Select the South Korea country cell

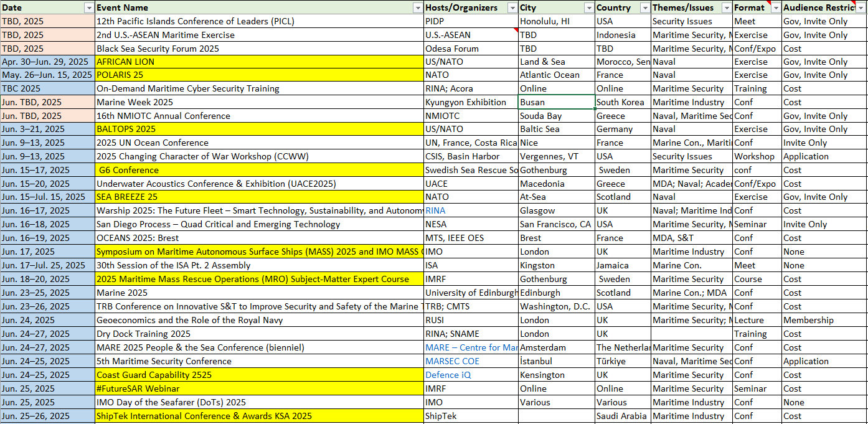pos(623,102)
